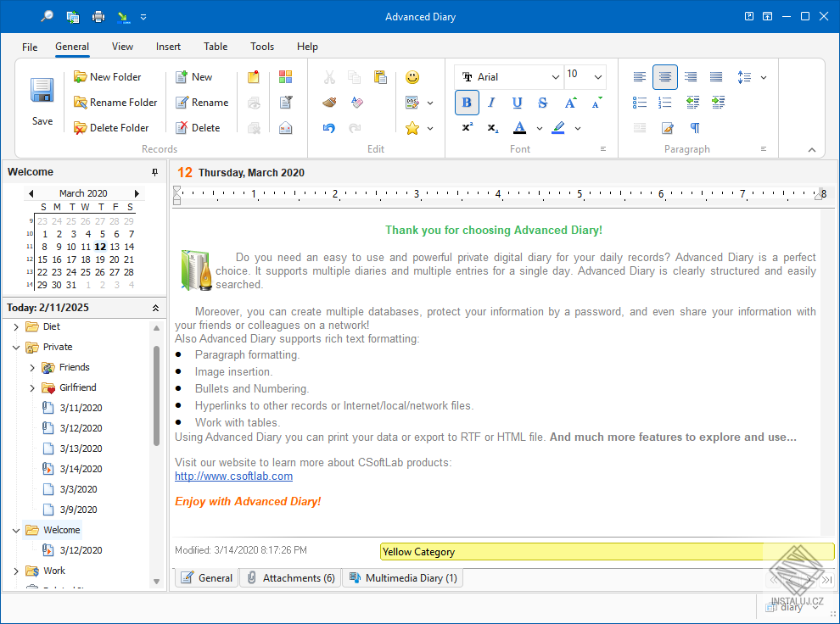
Task: Click the Cut scissors icon
Action: click(x=329, y=77)
